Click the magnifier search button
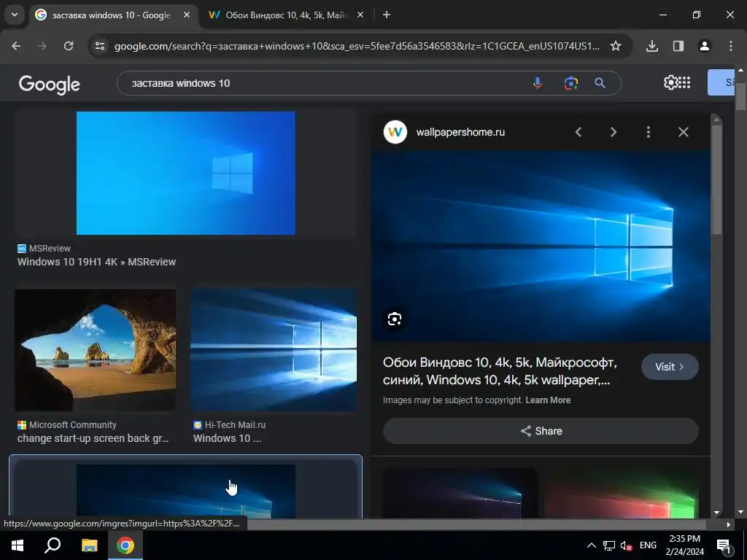The image size is (747, 560). 600,83
